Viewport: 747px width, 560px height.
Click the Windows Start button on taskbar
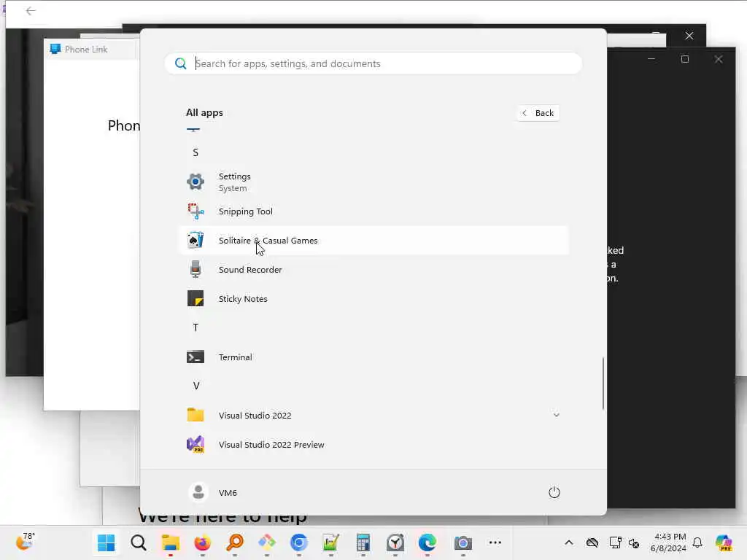click(x=107, y=542)
